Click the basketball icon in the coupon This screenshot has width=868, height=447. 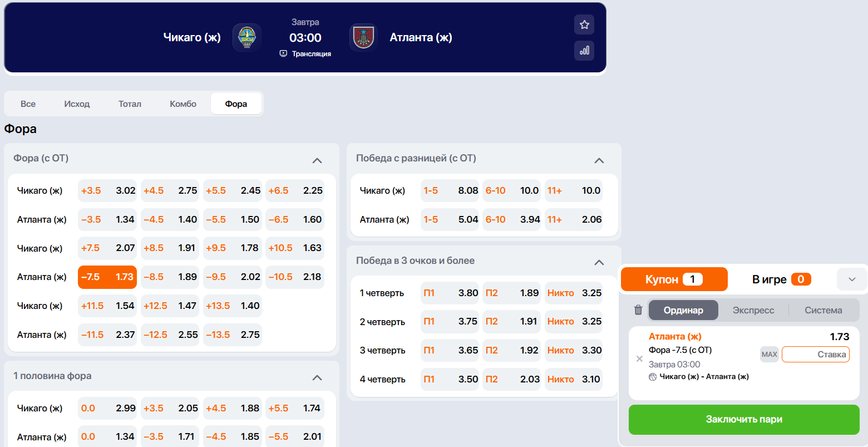[653, 377]
